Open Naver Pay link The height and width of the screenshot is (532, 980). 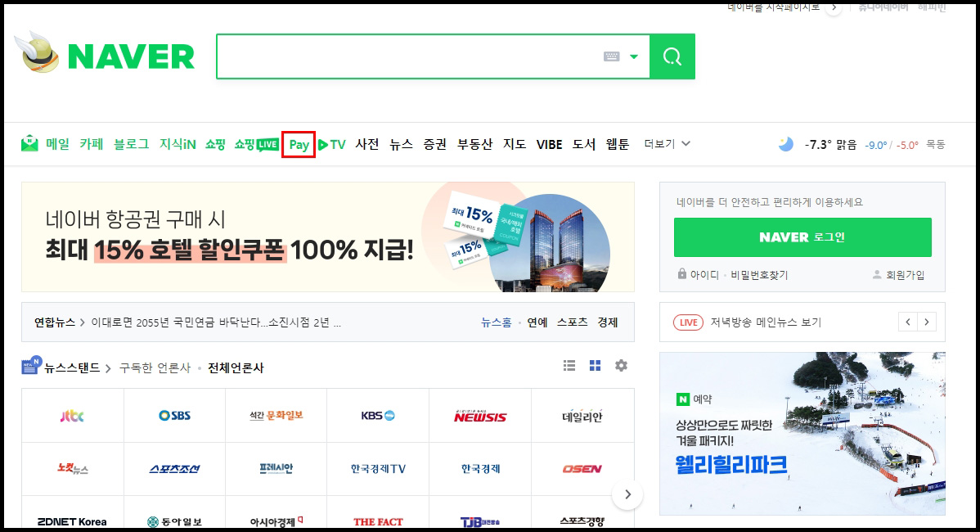pos(299,145)
